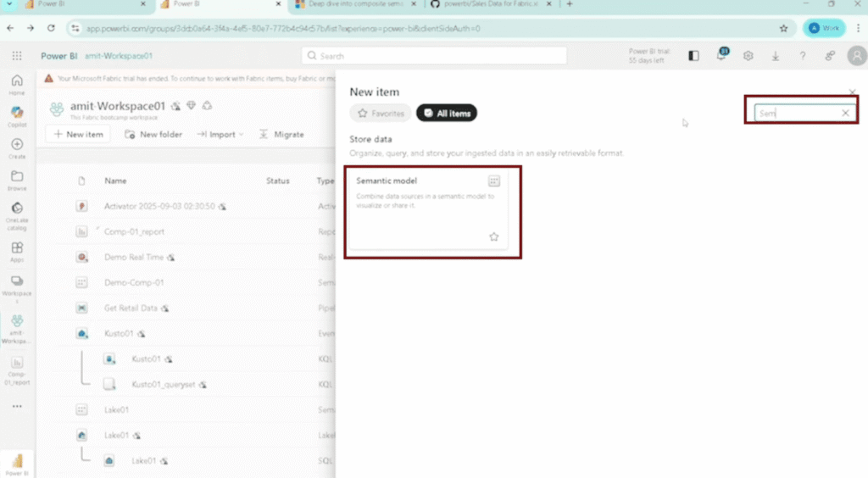Focus the top Power BI Search box

point(434,56)
